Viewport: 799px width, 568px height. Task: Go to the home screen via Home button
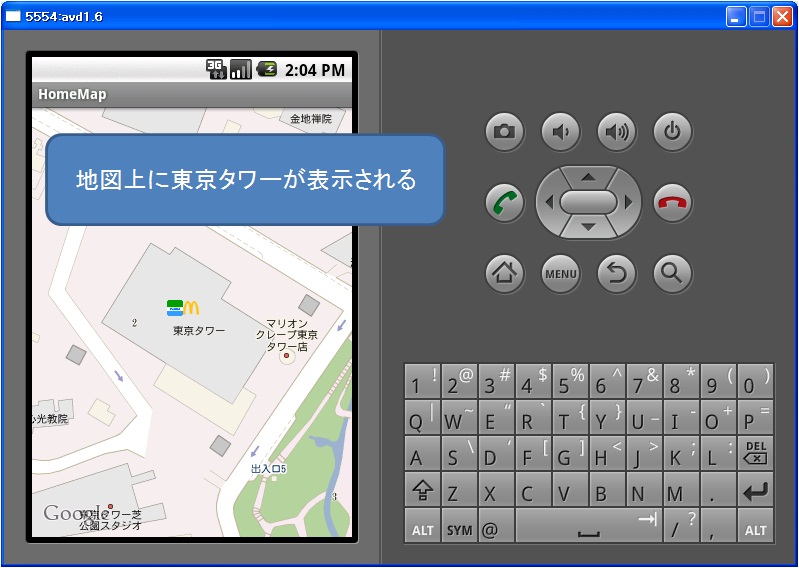tap(504, 274)
